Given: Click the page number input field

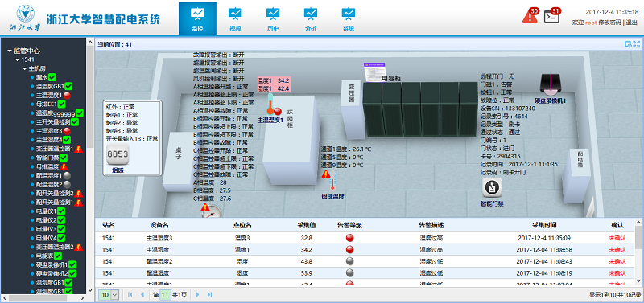Looking at the screenshot, I should click(x=165, y=294).
